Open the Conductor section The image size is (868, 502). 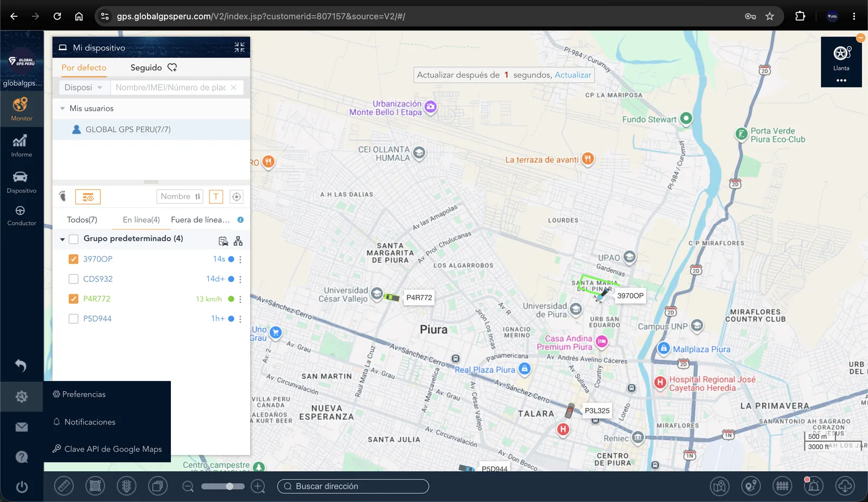21,216
